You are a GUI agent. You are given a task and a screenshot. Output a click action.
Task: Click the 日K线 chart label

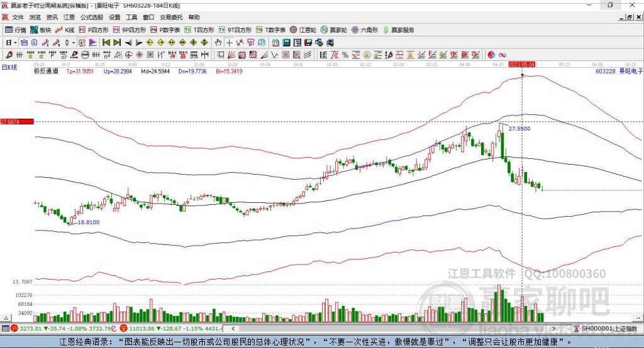pos(9,67)
